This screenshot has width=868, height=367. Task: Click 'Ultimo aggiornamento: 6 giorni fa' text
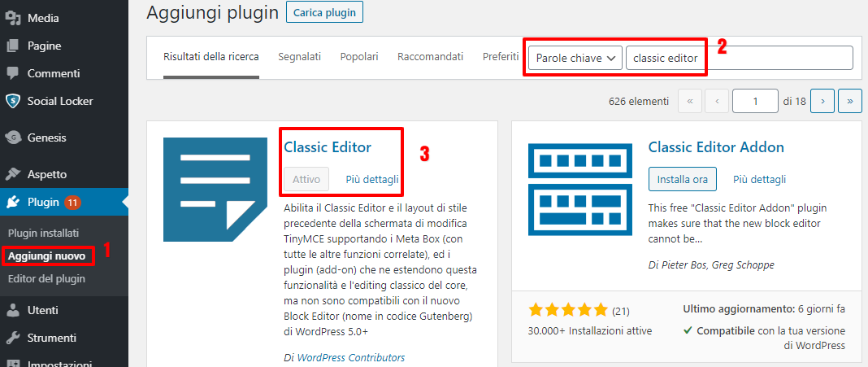764,308
